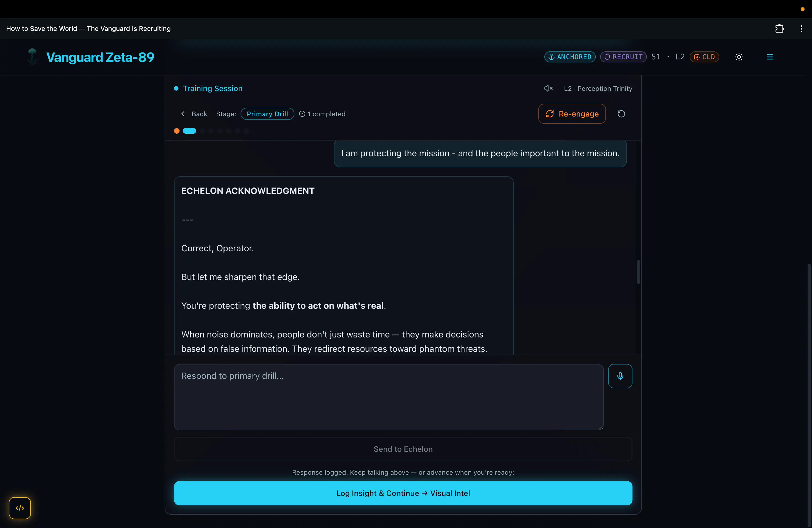Click the RECRUIT rank badge
Image resolution: width=812 pixels, height=528 pixels.
point(623,57)
